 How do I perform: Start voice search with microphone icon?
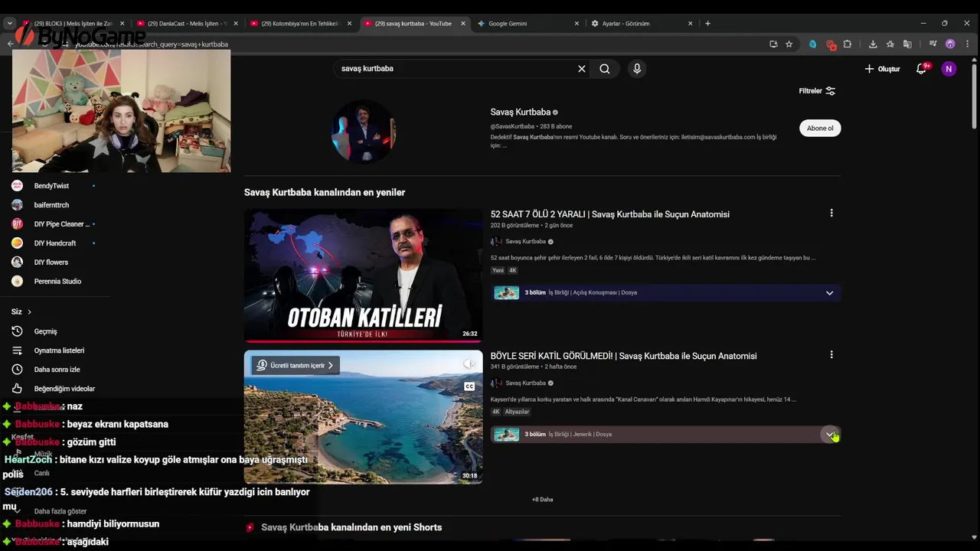click(637, 69)
